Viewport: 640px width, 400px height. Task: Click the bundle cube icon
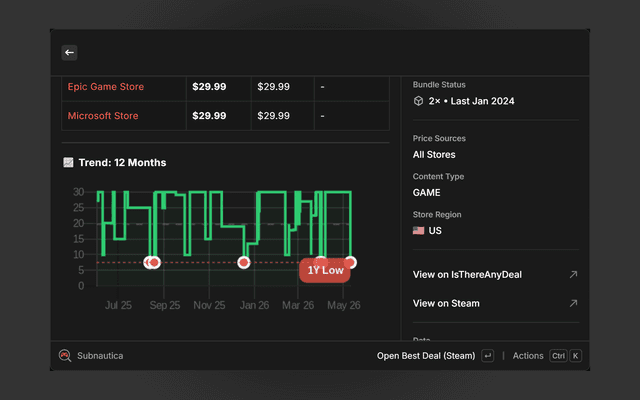point(418,101)
